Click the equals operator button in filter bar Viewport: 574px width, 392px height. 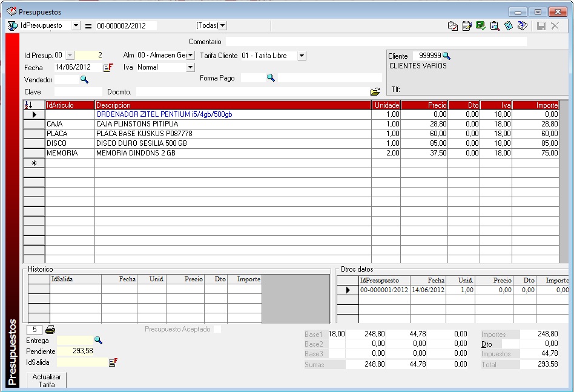coord(88,26)
